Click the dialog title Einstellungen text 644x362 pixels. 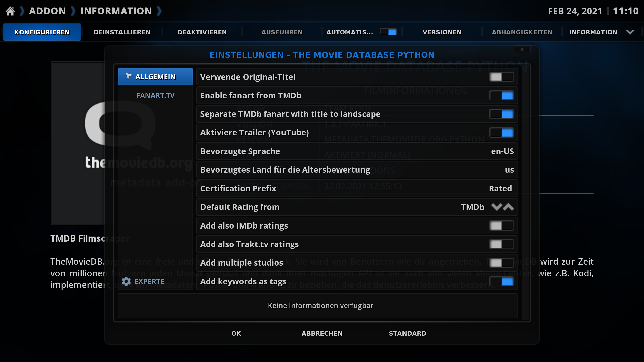tap(322, 55)
